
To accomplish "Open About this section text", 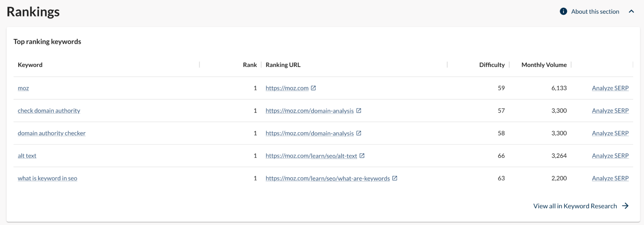I will click(595, 12).
